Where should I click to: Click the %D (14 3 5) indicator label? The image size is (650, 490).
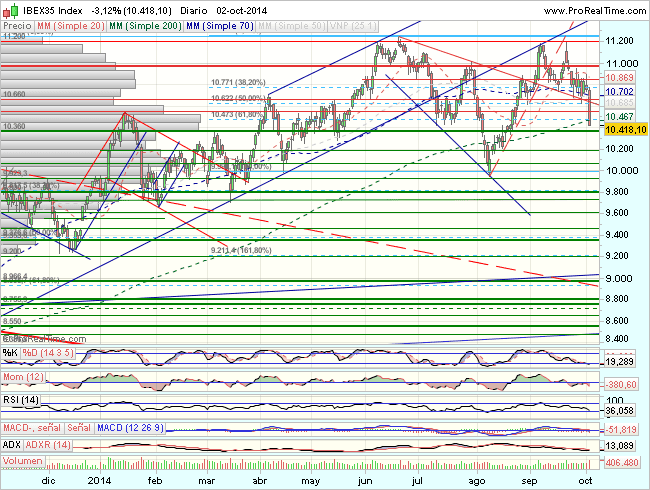tap(48, 353)
